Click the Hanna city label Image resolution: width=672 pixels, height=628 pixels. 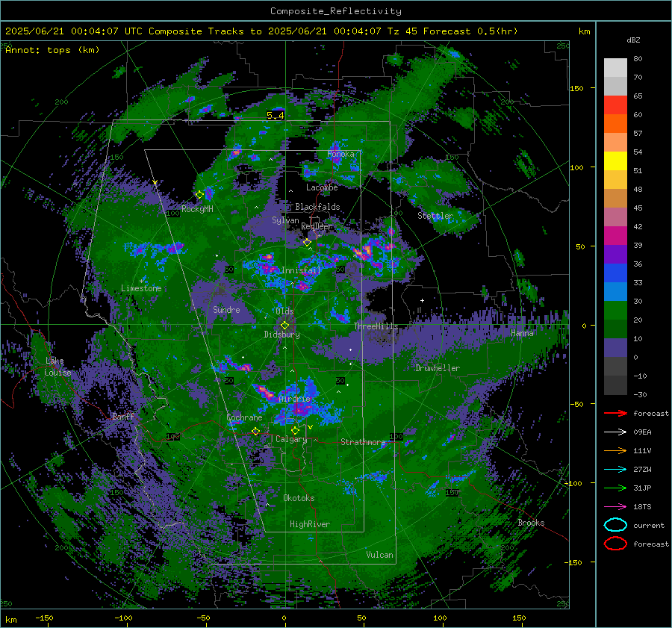[x=522, y=333]
